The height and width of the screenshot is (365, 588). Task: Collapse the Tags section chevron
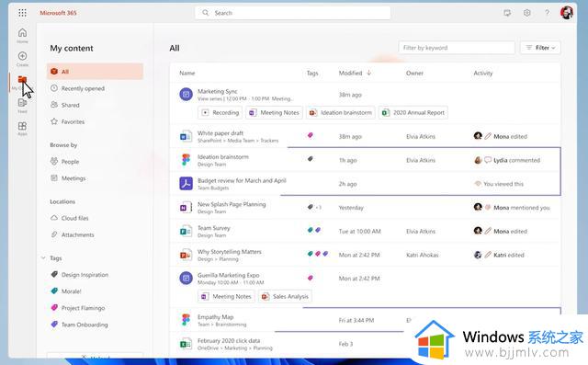click(43, 258)
